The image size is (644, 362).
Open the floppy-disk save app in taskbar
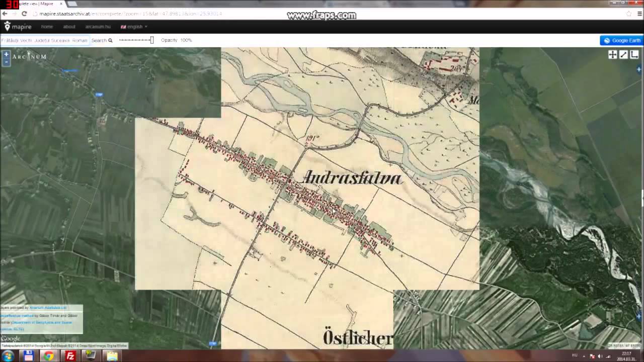point(28,356)
